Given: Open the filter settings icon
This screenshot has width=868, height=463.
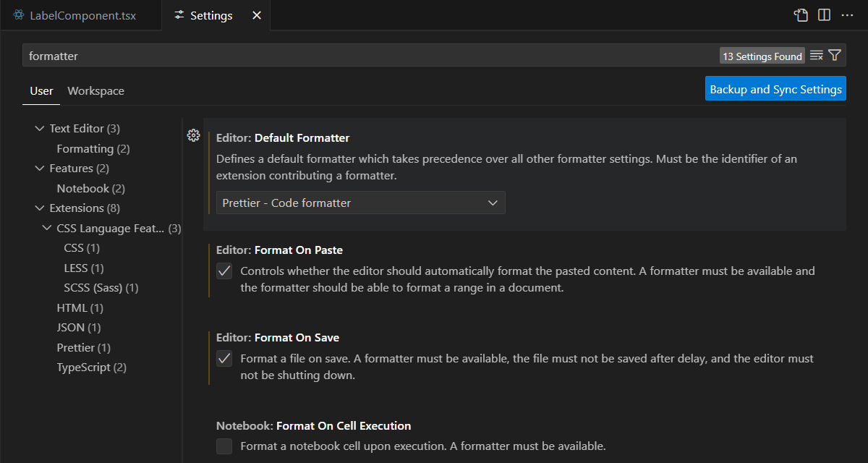Looking at the screenshot, I should pyautogui.click(x=835, y=55).
